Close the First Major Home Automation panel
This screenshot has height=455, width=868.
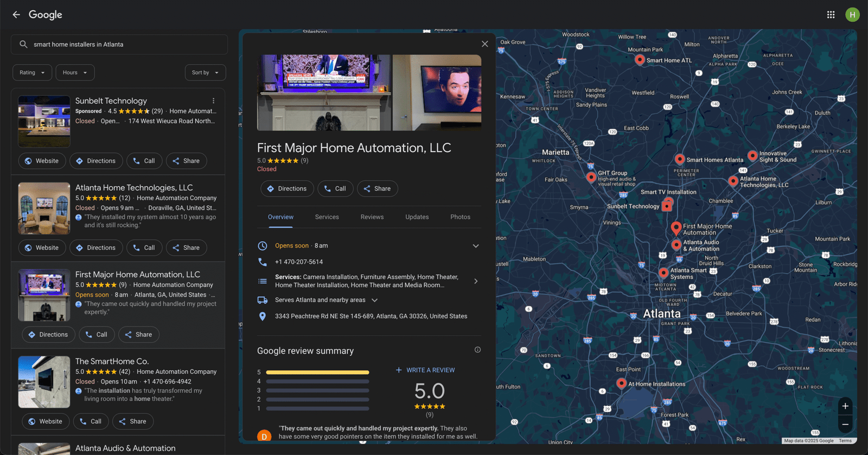coord(485,44)
